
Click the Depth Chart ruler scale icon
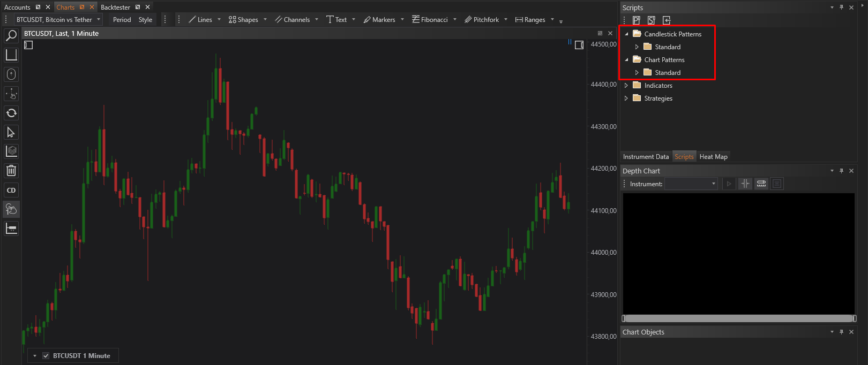tap(761, 184)
